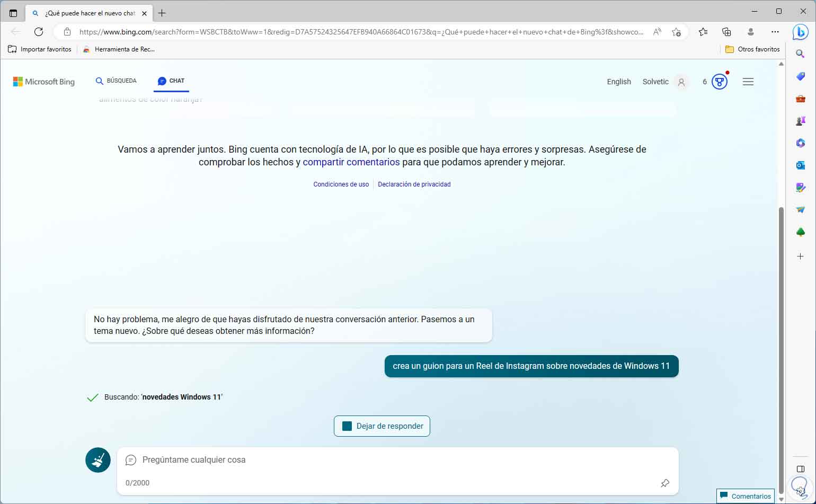Switch to the BÚSQUEDA tab
816x504 pixels.
tap(116, 81)
